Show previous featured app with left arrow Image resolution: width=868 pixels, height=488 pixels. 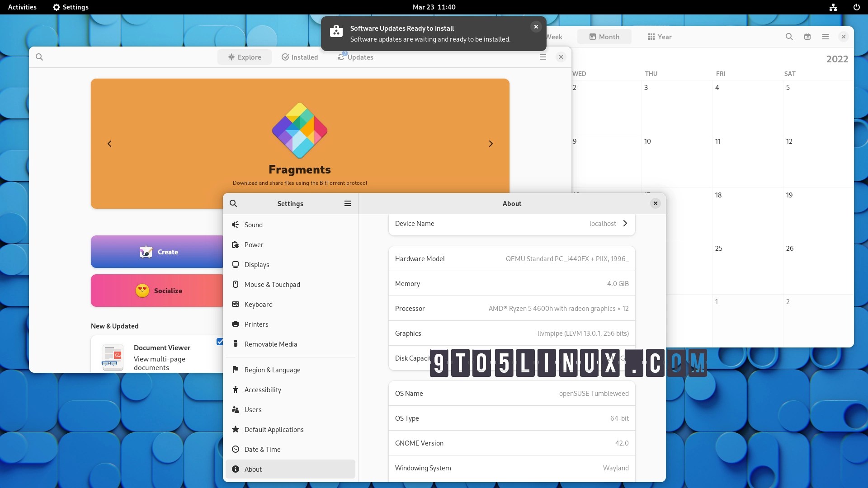point(109,144)
